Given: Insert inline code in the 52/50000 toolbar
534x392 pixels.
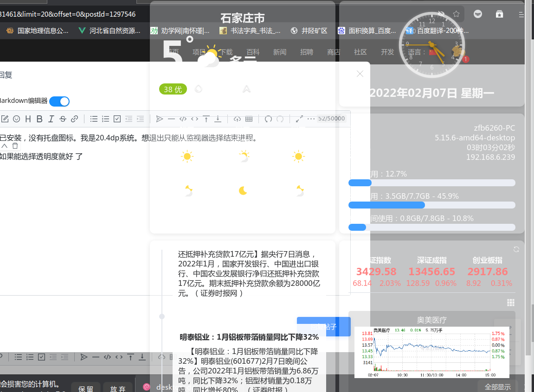Looking at the screenshot, I should point(194,119).
